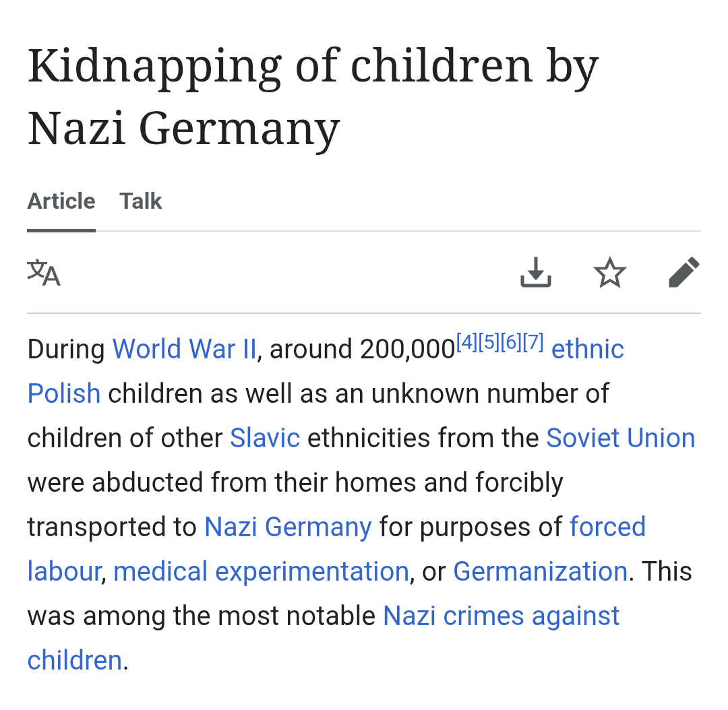This screenshot has height=710, width=728.
Task: Add the article to watchlist with star
Action: coord(610,273)
